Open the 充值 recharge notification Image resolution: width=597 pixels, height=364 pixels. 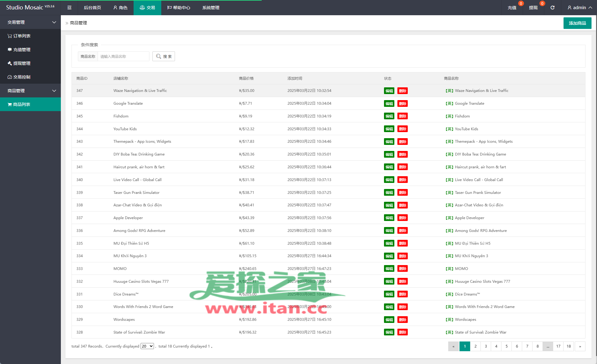(512, 8)
